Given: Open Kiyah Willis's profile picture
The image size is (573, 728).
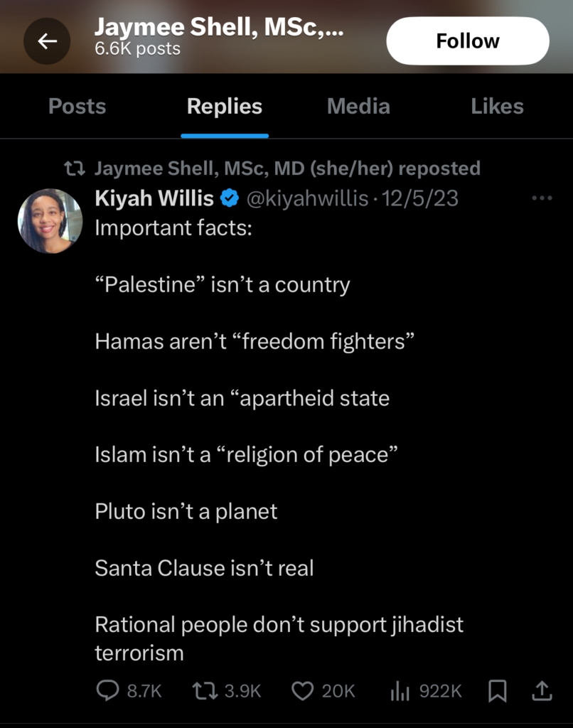Looking at the screenshot, I should (50, 220).
